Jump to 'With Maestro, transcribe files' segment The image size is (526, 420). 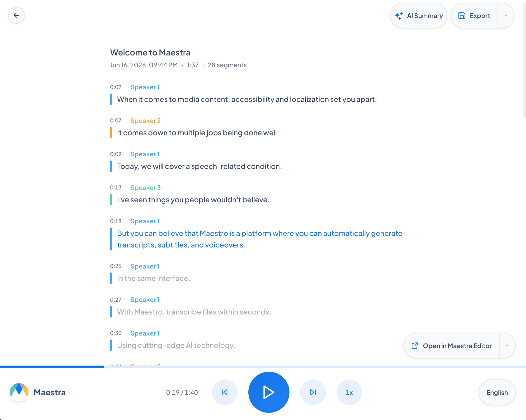click(194, 312)
